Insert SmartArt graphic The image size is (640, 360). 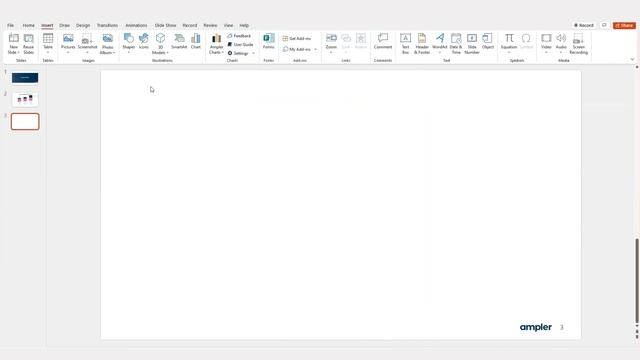179,42
